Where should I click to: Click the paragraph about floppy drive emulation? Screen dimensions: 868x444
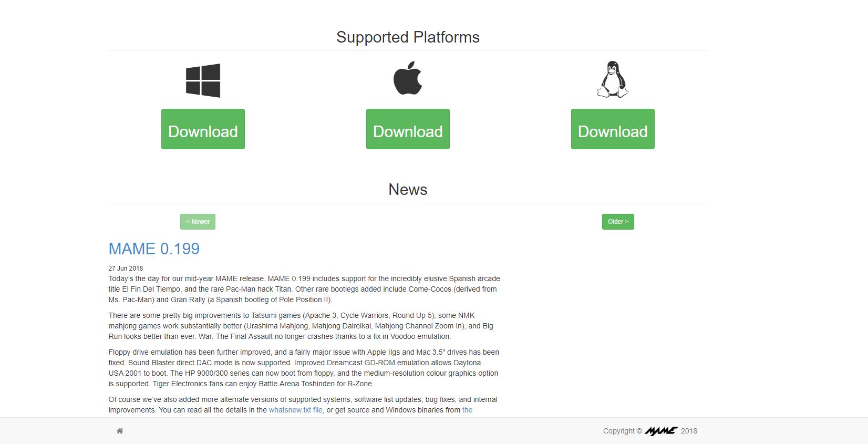[x=303, y=368]
